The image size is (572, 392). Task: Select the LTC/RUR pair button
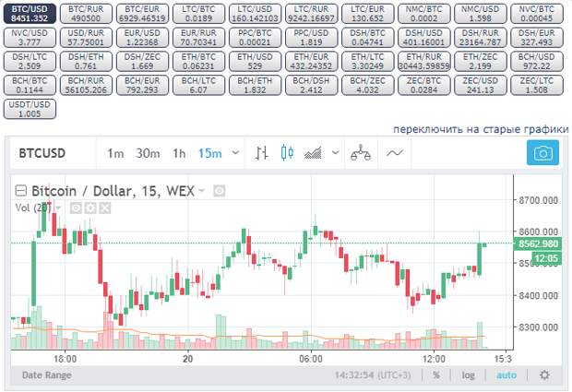pos(312,14)
